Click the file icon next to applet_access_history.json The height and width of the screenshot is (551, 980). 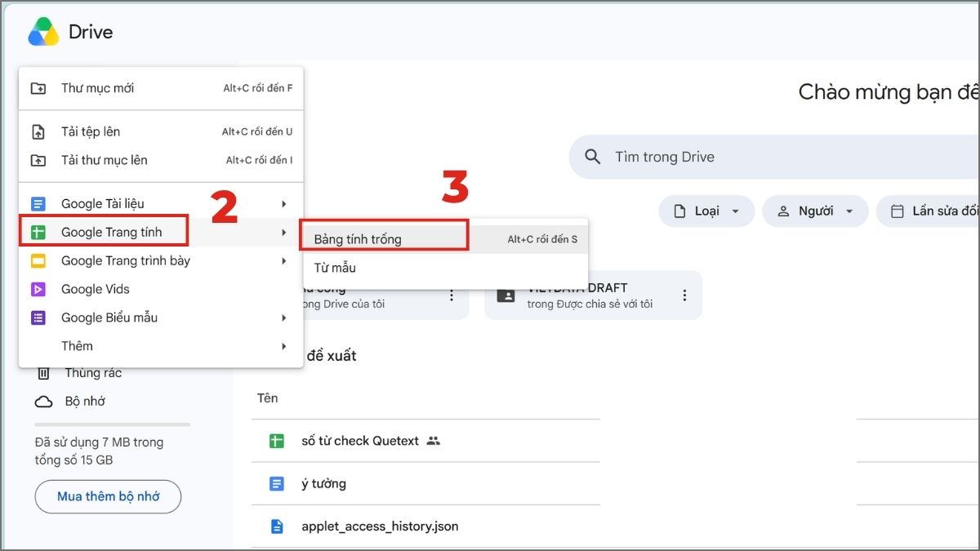pyautogui.click(x=277, y=527)
